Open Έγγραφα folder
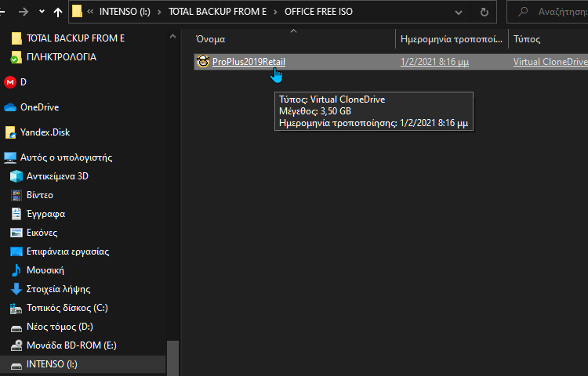This screenshot has width=588, height=376. (45, 214)
